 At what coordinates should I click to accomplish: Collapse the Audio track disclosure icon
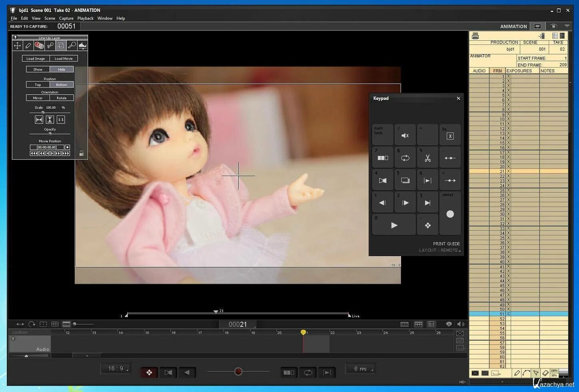(13, 339)
